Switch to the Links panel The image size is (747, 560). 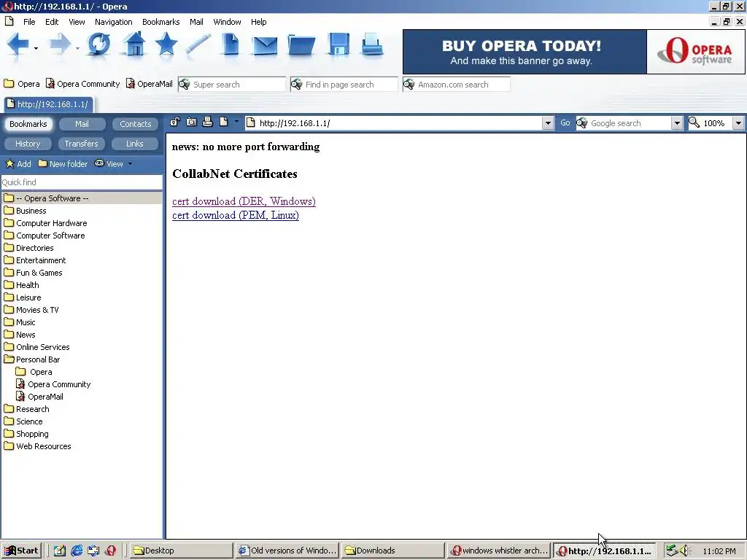tap(135, 144)
